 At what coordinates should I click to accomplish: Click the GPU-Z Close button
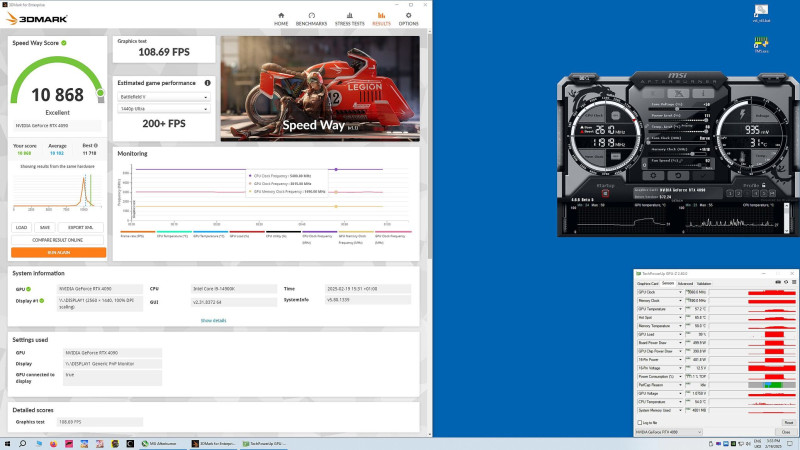[786, 432]
